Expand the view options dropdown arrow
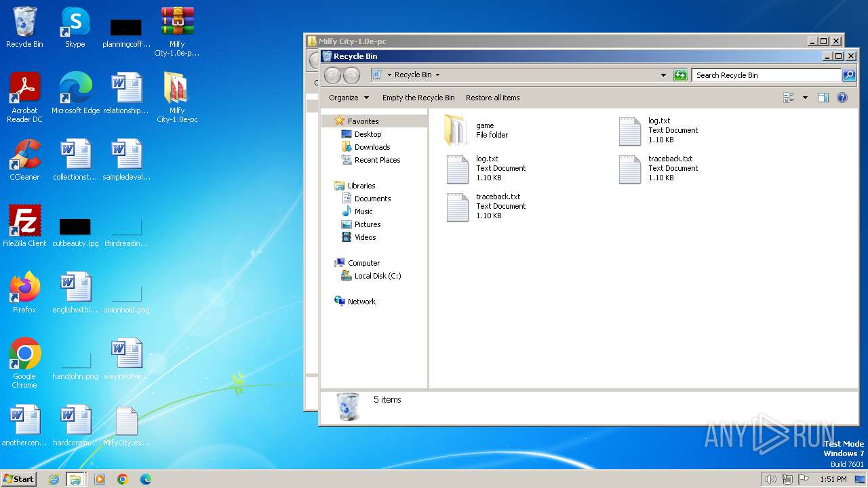Screen dimensions: 868x488 click(x=805, y=98)
